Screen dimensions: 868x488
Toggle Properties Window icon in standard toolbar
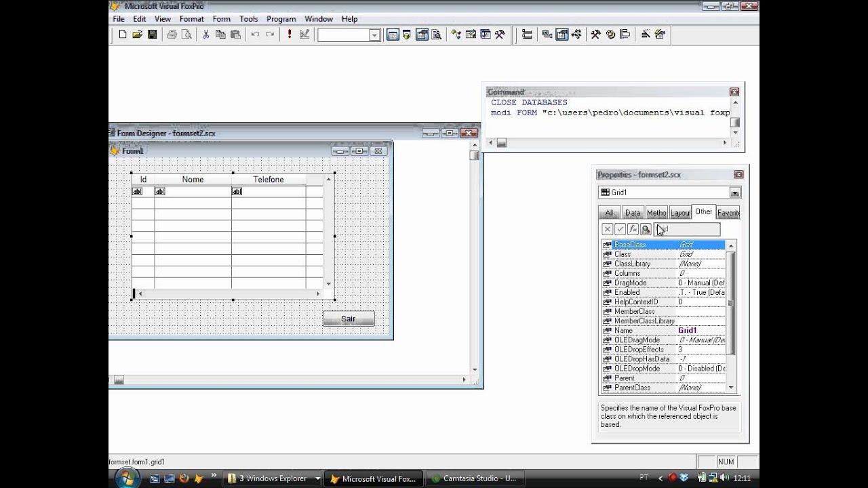(x=422, y=35)
